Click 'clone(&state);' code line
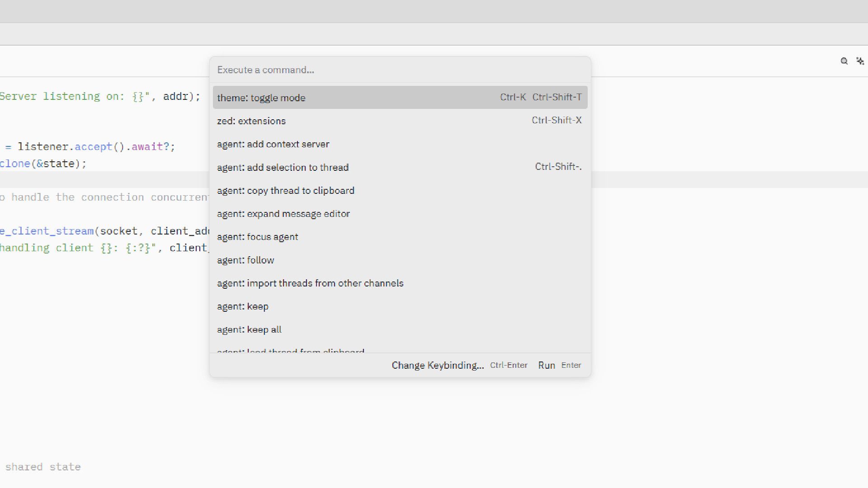Screen dimensions: 868x488 [x=43, y=164]
